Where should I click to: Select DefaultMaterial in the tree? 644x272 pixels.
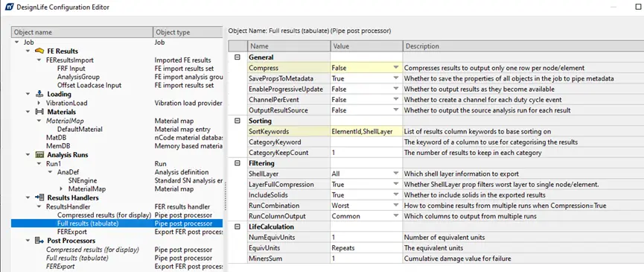(x=80, y=129)
